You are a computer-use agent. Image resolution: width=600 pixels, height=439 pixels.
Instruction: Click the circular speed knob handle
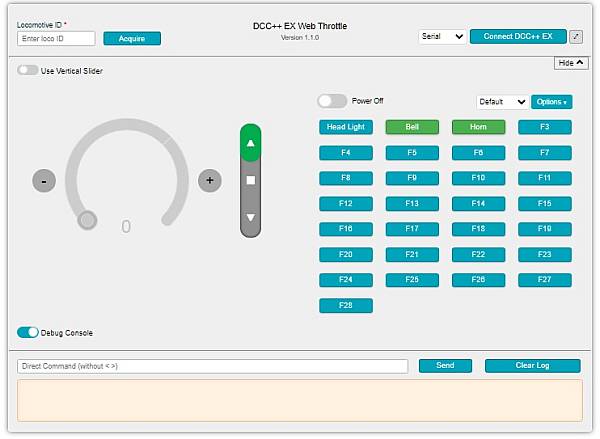[x=88, y=220]
